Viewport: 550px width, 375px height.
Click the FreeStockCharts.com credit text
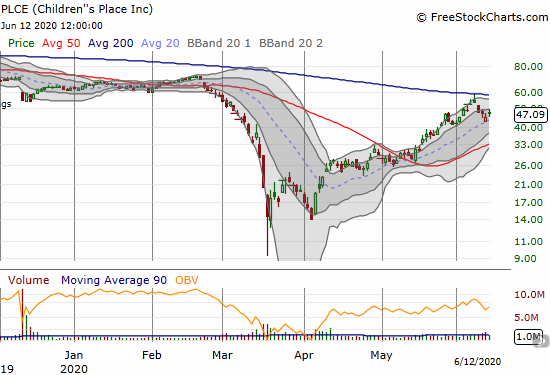[x=482, y=17]
